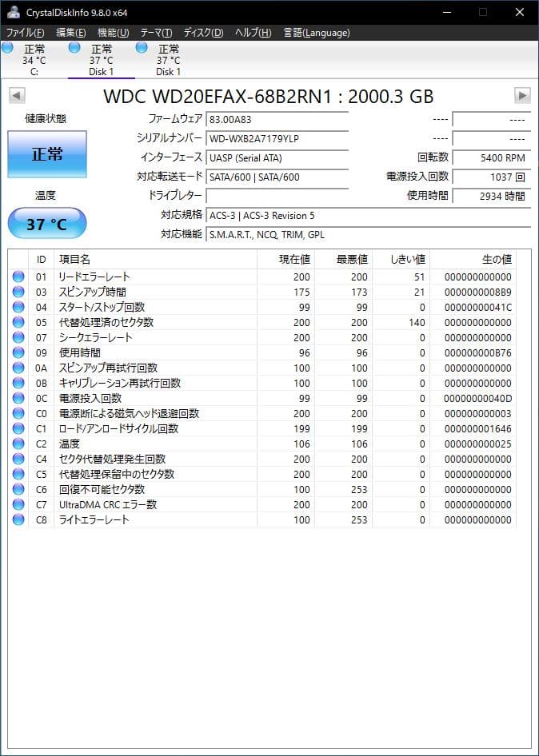The width and height of the screenshot is (539, 756).
Task: Click the 項目名 column header
Action: (x=155, y=260)
